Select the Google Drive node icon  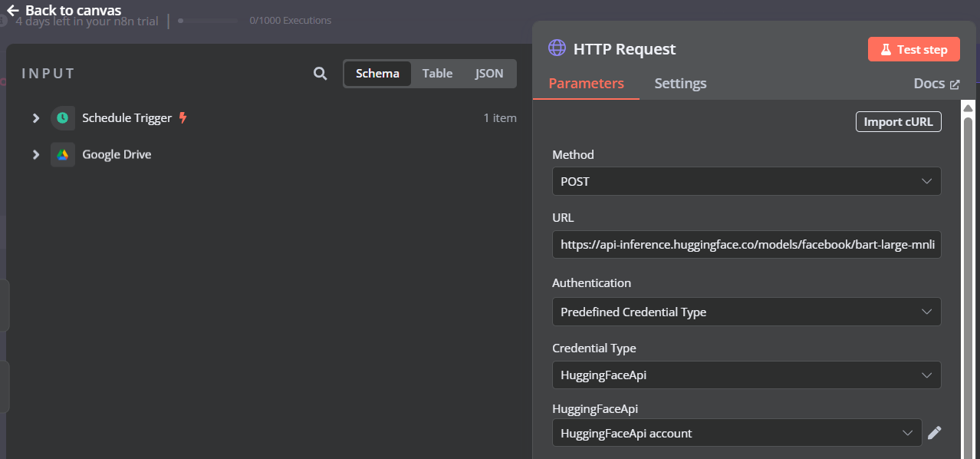(x=64, y=154)
